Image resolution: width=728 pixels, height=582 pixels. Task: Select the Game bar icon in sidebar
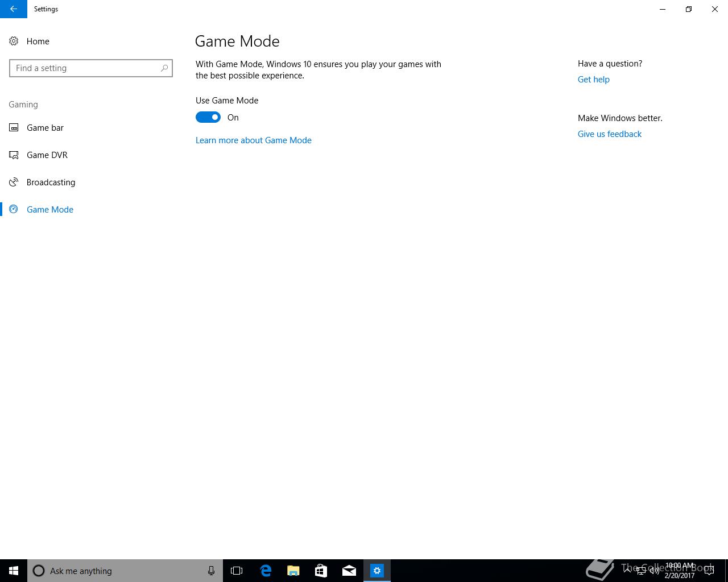(14, 128)
